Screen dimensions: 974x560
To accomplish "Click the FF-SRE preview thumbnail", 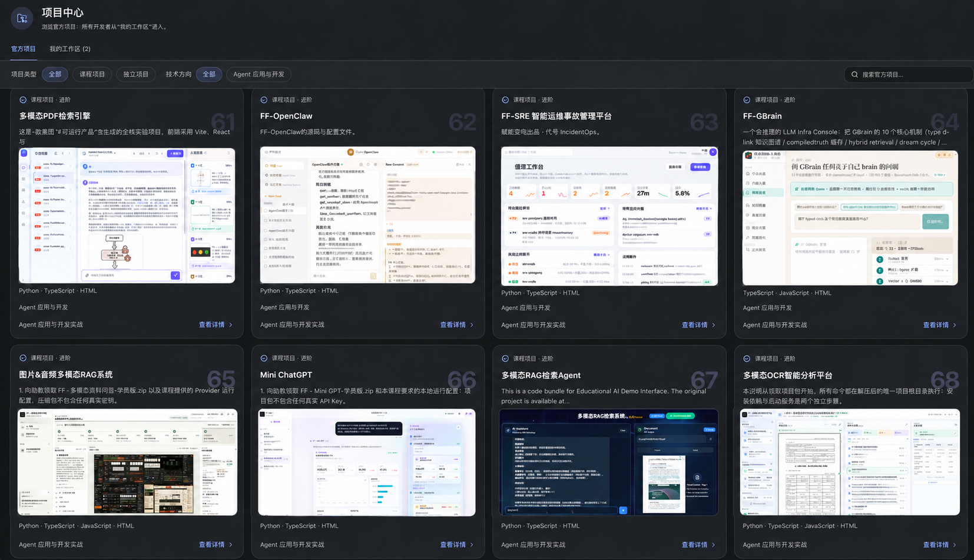I will [x=609, y=216].
